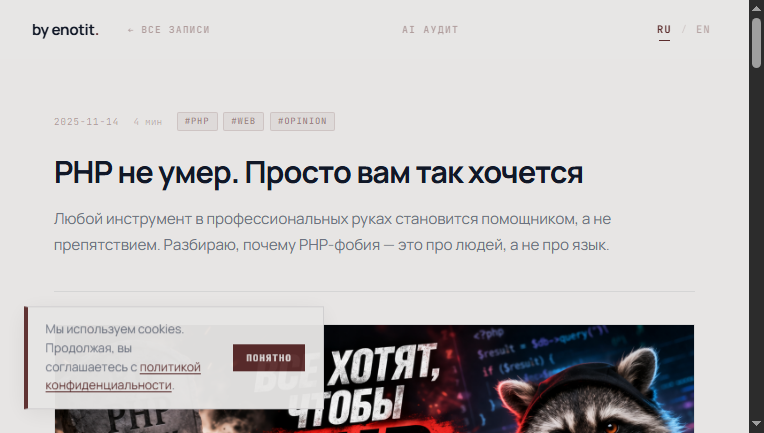Open the 'AI АУДИТ' navigation item
Viewport: 764px width, 433px height.
[430, 30]
